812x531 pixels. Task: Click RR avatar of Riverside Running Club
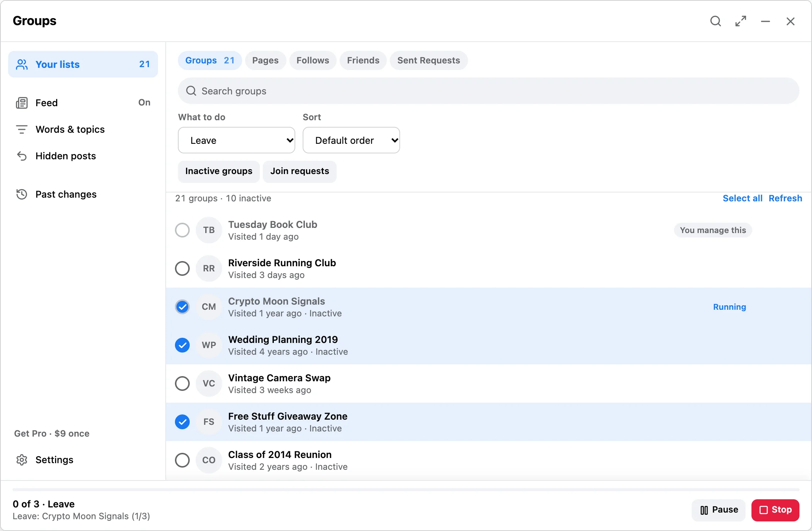click(x=209, y=268)
